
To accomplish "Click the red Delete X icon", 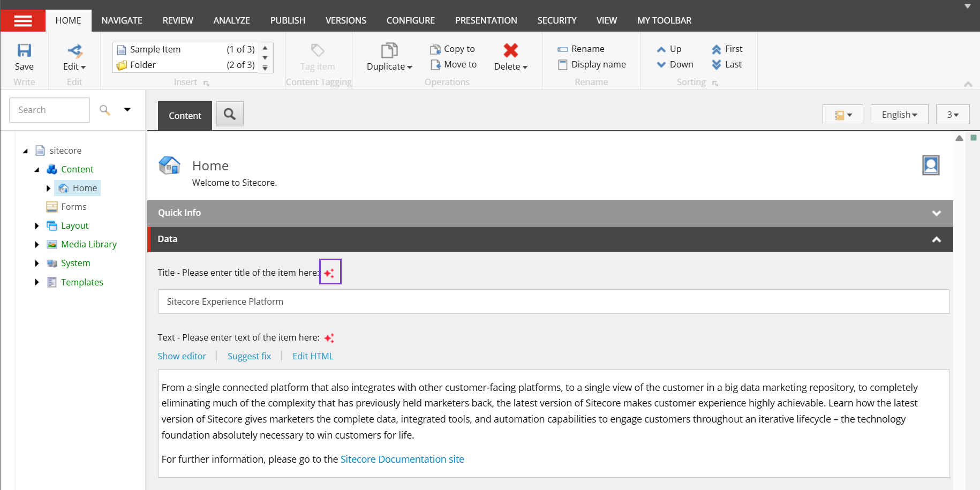I will (511, 50).
